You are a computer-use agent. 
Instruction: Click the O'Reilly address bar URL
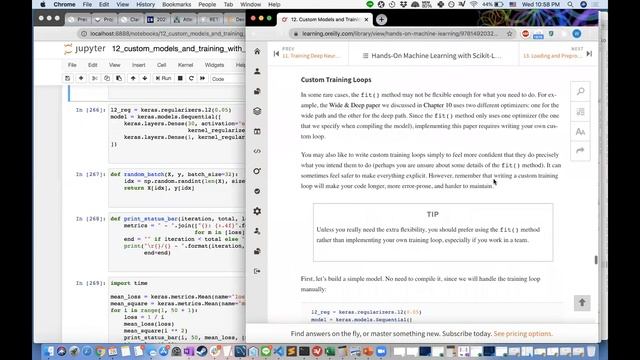(400, 34)
